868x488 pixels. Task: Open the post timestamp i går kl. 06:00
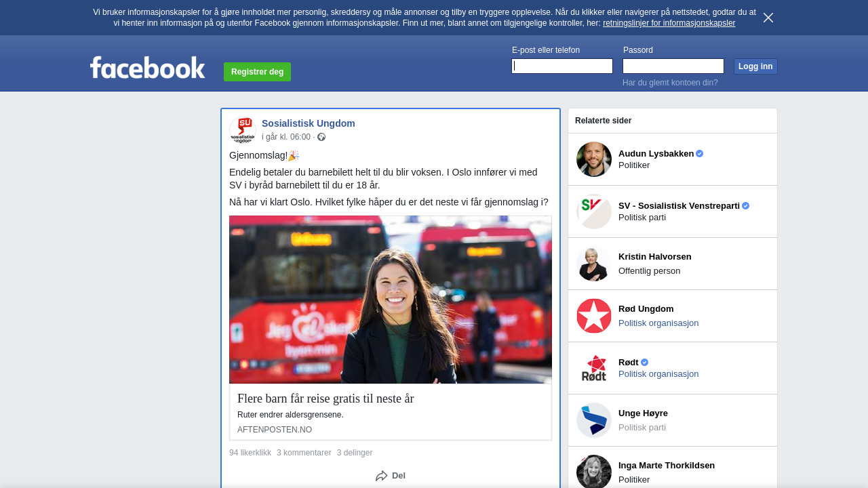[x=286, y=137]
